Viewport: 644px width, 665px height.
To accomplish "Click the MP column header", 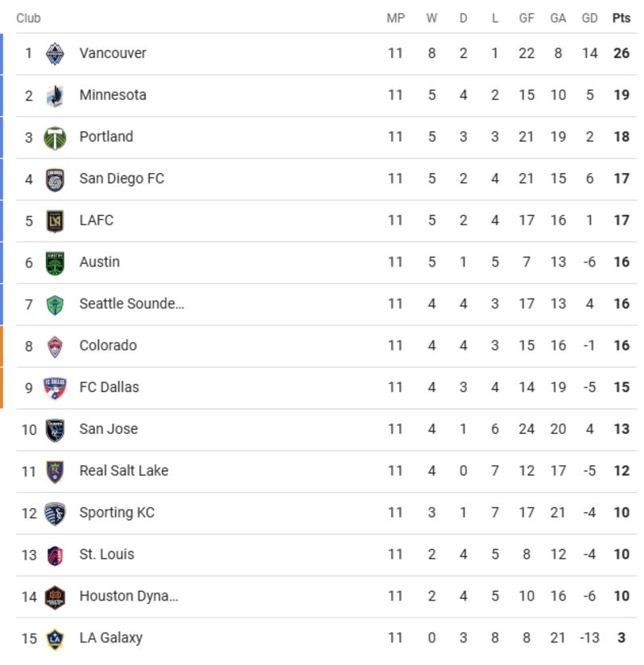I will click(x=395, y=18).
